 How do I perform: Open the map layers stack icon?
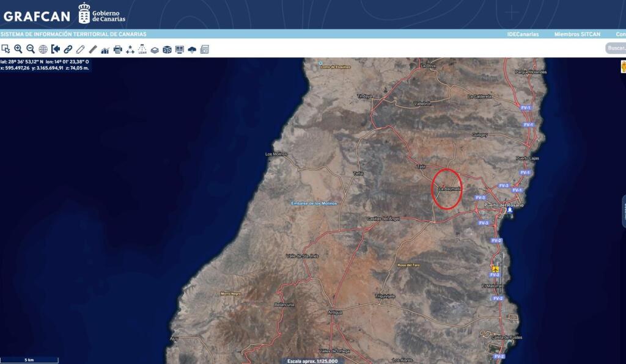click(155, 49)
